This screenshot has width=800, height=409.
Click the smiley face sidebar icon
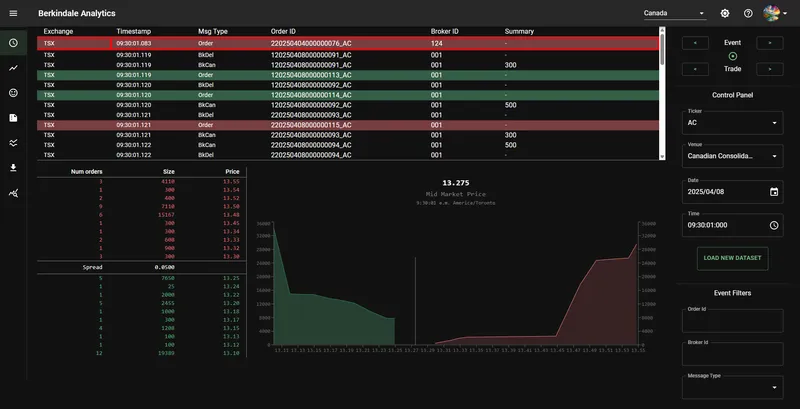coord(13,93)
